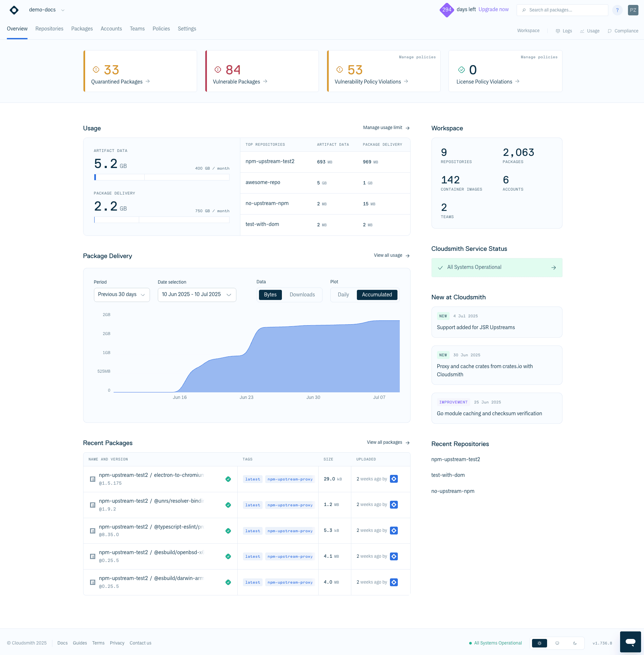644x655 pixels.
Task: Switch to dark theme moon icon
Action: (575, 643)
